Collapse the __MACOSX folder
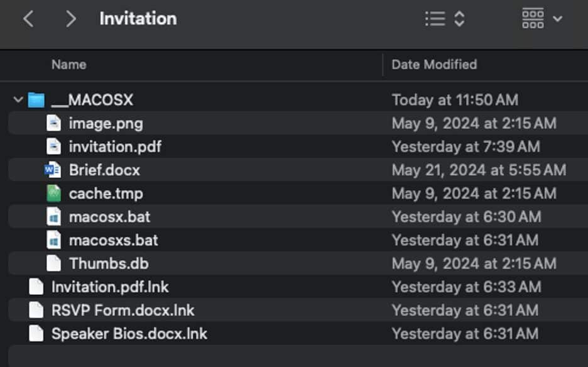This screenshot has width=588, height=367. pos(18,100)
